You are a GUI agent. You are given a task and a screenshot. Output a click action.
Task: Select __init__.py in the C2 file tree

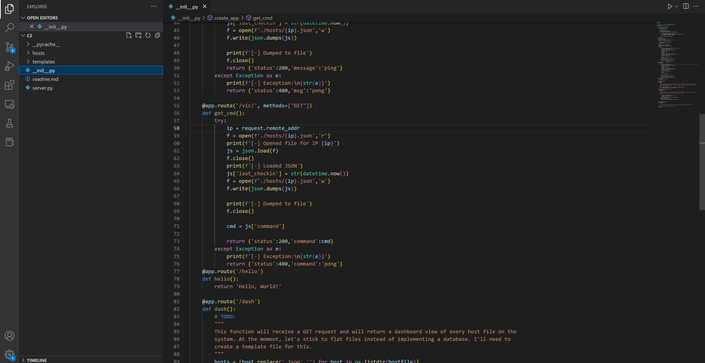click(91, 70)
